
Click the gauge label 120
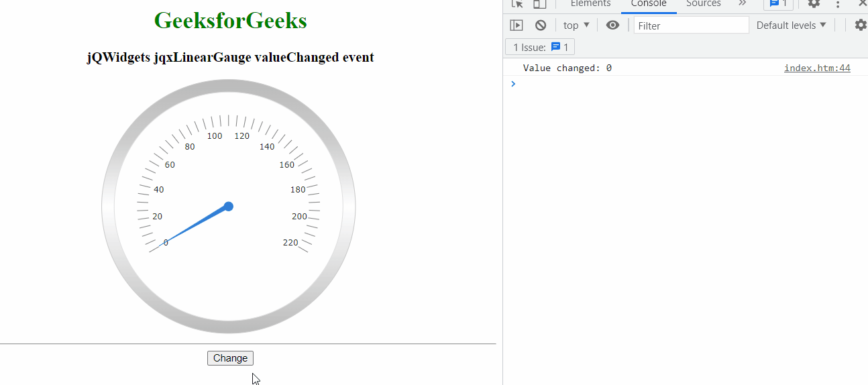[241, 136]
